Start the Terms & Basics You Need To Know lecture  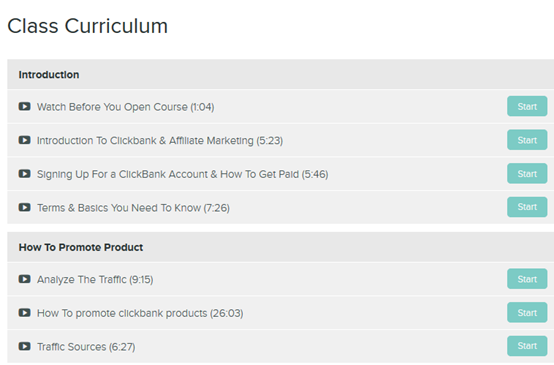(527, 207)
